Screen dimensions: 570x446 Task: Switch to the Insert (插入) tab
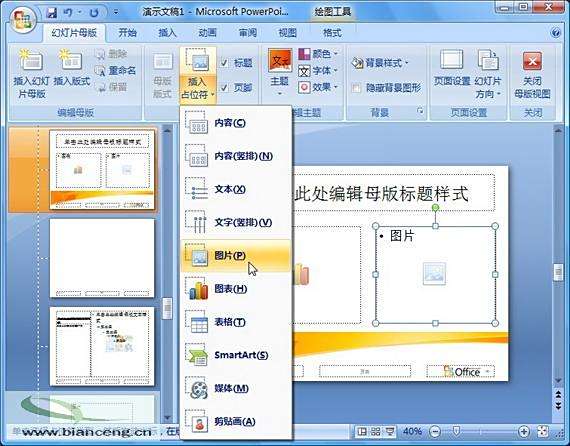pos(168,33)
